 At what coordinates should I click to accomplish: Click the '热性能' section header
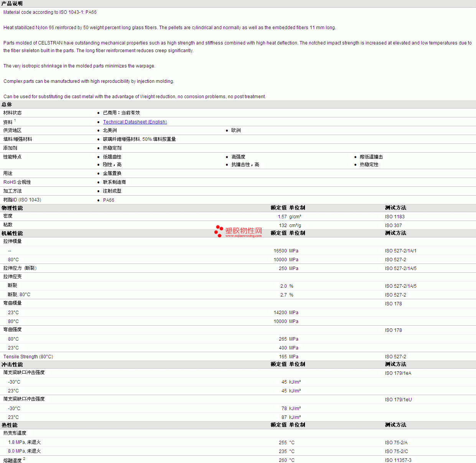coord(10,425)
